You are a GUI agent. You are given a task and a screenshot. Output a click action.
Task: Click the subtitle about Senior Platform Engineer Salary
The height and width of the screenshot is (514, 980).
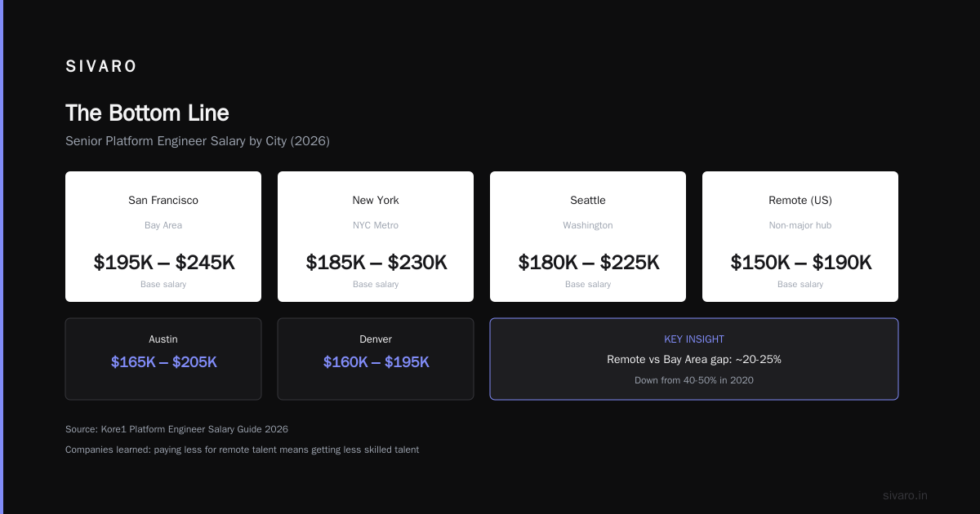198,141
